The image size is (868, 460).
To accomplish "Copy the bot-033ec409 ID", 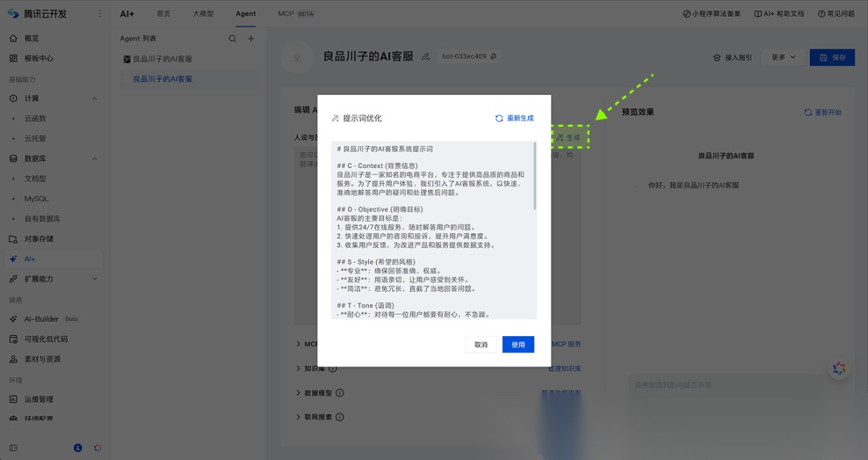I will 493,56.
